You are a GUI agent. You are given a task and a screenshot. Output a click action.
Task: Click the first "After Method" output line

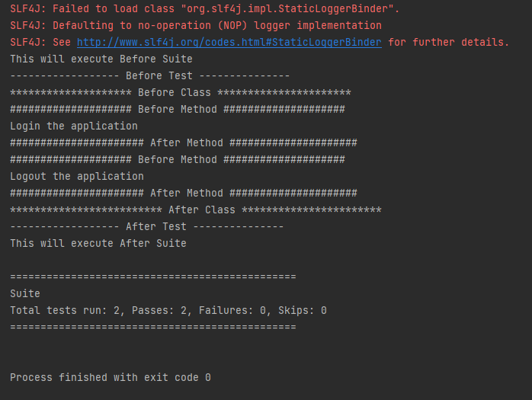click(x=183, y=143)
